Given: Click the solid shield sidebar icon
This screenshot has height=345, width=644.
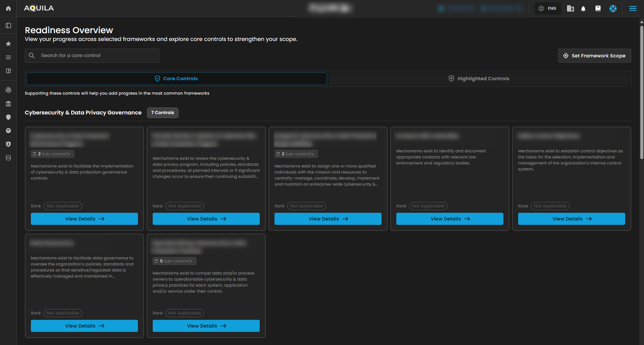Looking at the screenshot, I should tap(8, 117).
